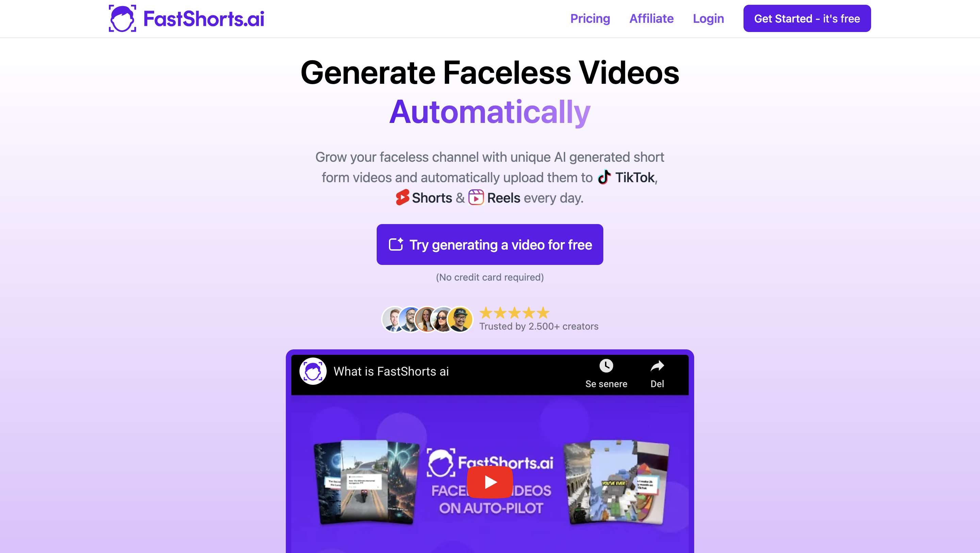The image size is (980, 553).
Task: Click the FastShorts.ai logo icon
Action: [121, 18]
